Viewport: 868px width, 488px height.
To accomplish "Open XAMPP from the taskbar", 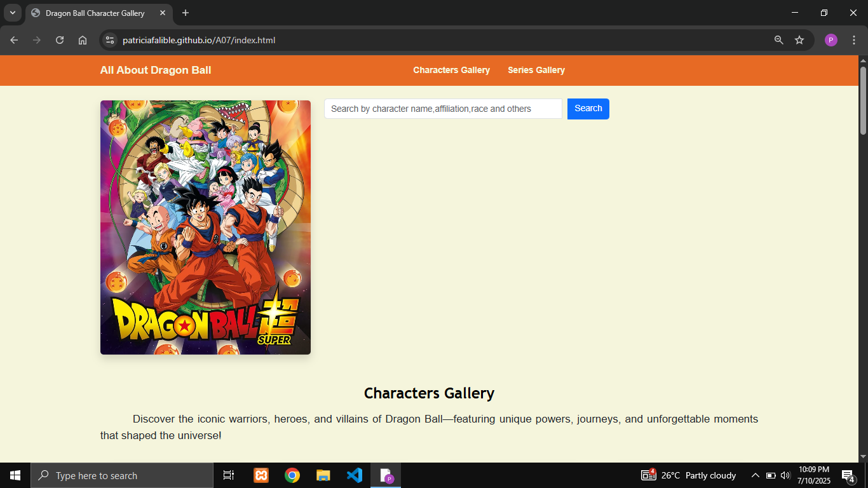I will pyautogui.click(x=261, y=475).
